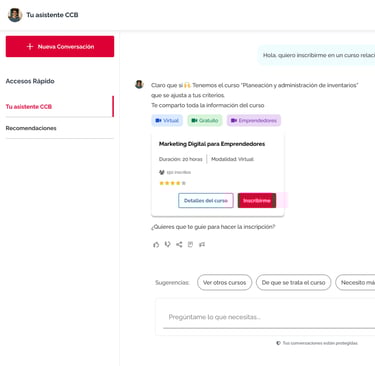Click the Virtual tag

167,120
